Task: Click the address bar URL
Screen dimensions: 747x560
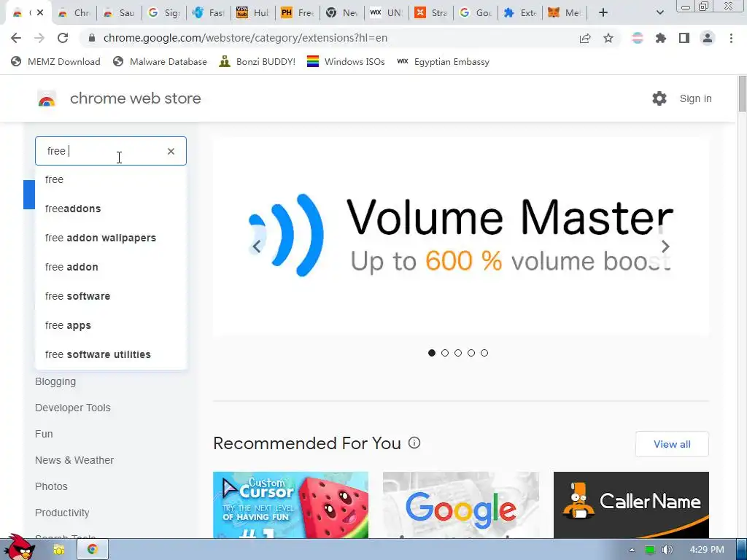Action: [x=245, y=38]
